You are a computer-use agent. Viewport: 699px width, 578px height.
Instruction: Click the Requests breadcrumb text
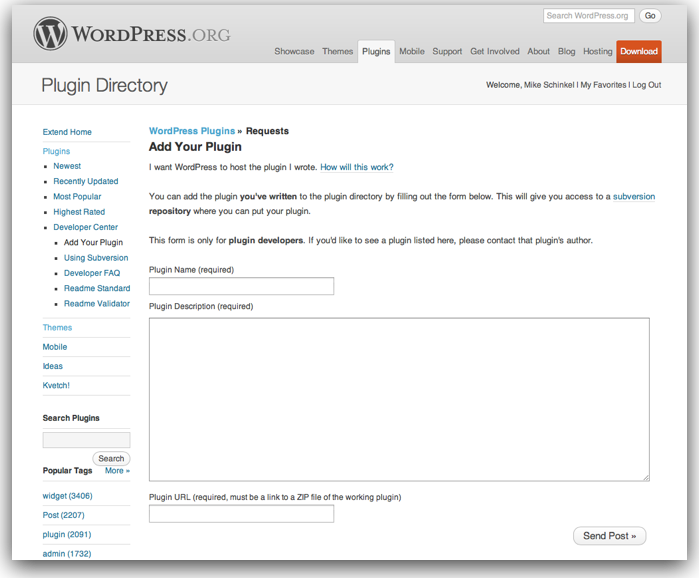click(x=267, y=131)
